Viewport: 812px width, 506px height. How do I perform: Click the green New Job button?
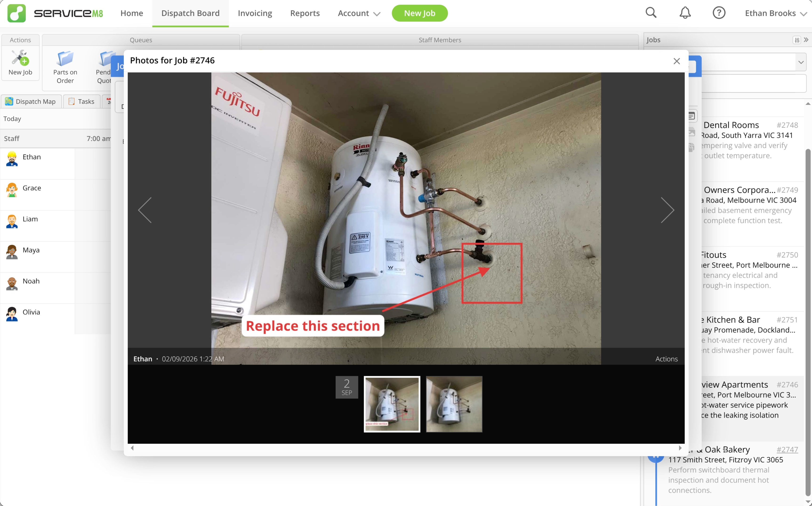point(419,13)
